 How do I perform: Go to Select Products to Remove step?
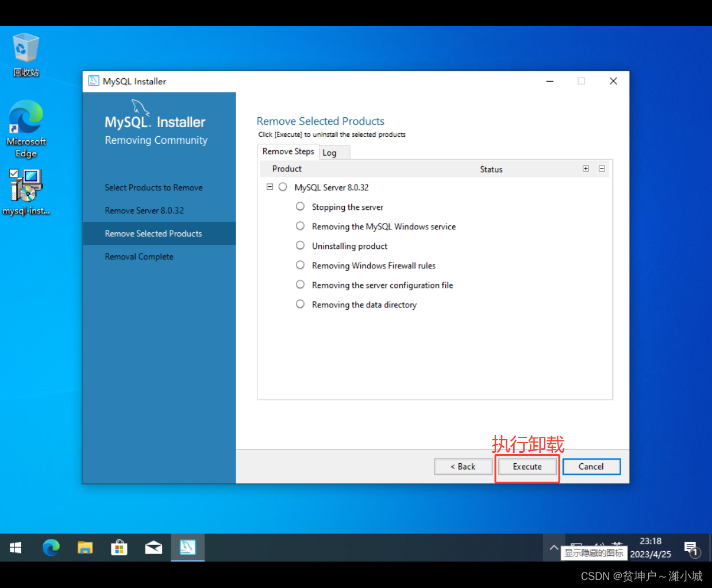click(x=153, y=187)
